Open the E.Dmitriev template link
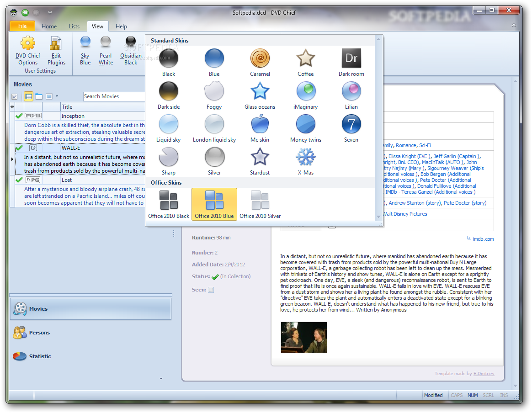This screenshot has height=413, width=532. (484, 374)
